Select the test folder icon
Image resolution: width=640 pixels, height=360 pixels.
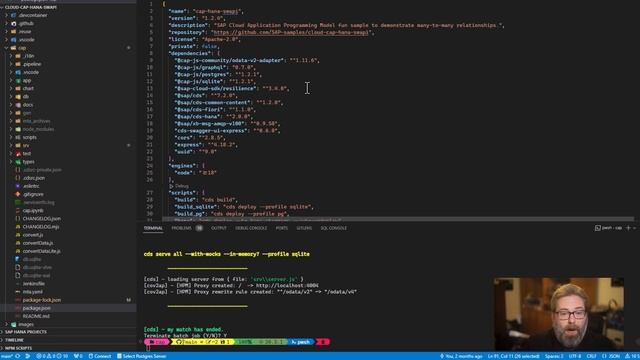(x=18, y=154)
